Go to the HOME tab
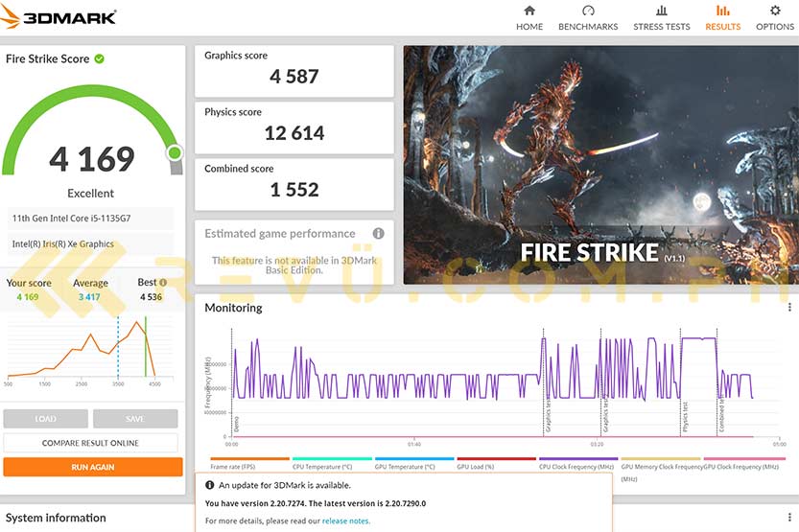Viewport: 799px width, 532px height. 529,18
